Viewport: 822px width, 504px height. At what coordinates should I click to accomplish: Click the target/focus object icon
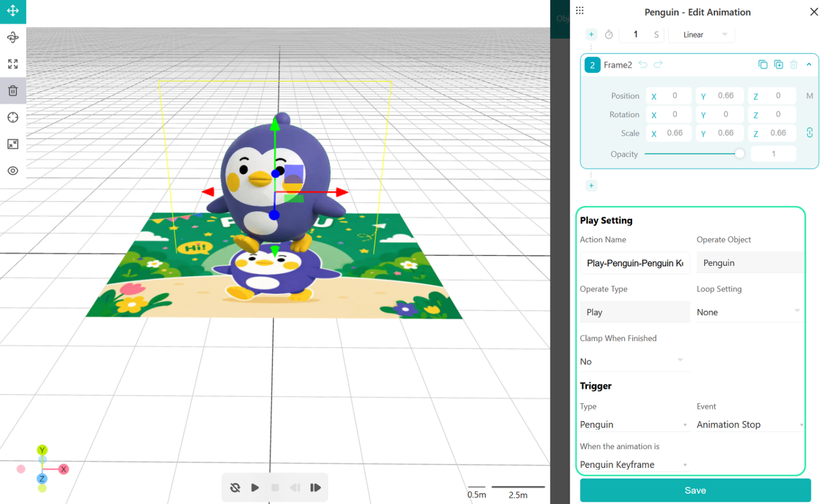pyautogui.click(x=13, y=117)
